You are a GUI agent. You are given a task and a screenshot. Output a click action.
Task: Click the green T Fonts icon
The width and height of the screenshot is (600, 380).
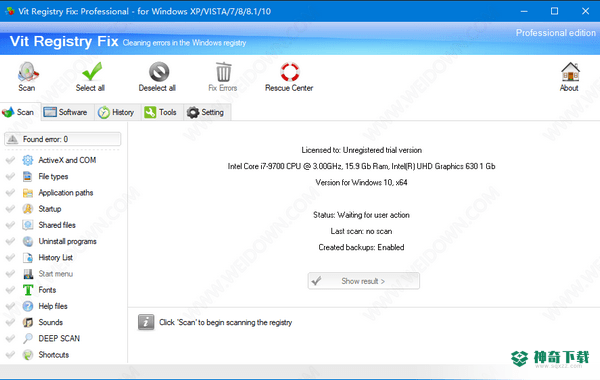point(28,290)
